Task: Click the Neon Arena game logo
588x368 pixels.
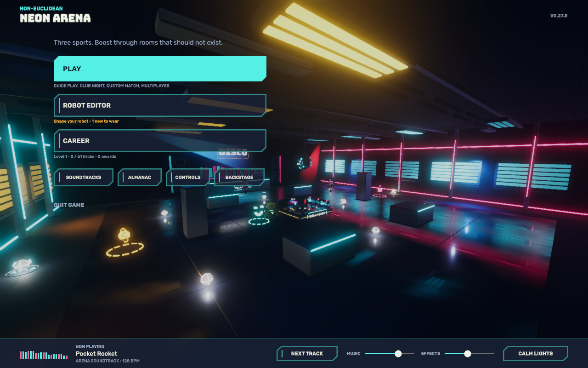Action: coord(55,18)
